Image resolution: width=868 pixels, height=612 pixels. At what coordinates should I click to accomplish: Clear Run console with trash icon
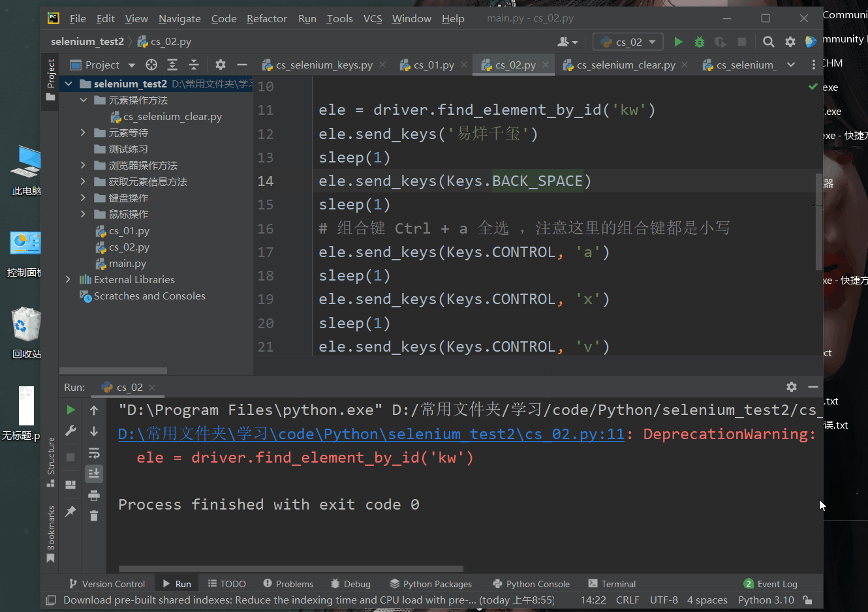click(x=94, y=515)
